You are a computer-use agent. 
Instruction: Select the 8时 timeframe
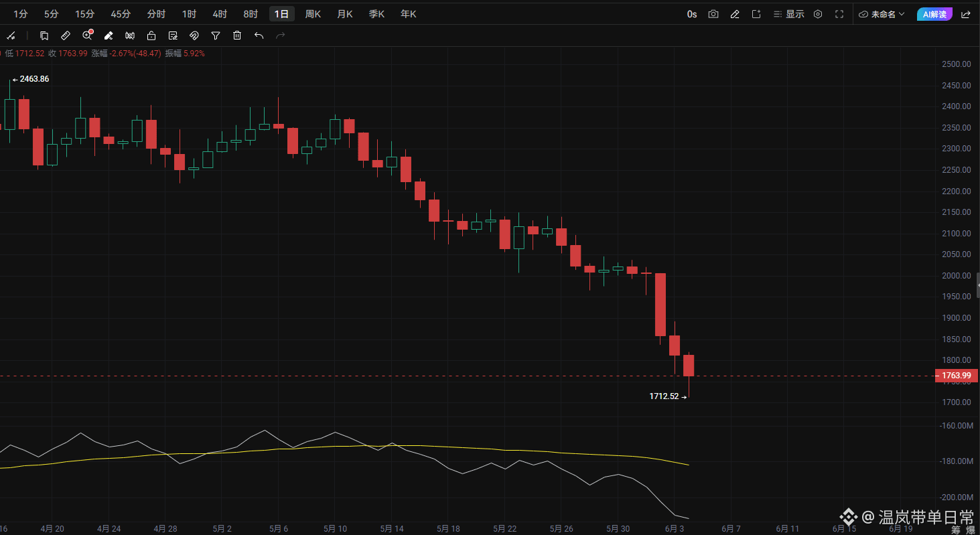click(251, 14)
